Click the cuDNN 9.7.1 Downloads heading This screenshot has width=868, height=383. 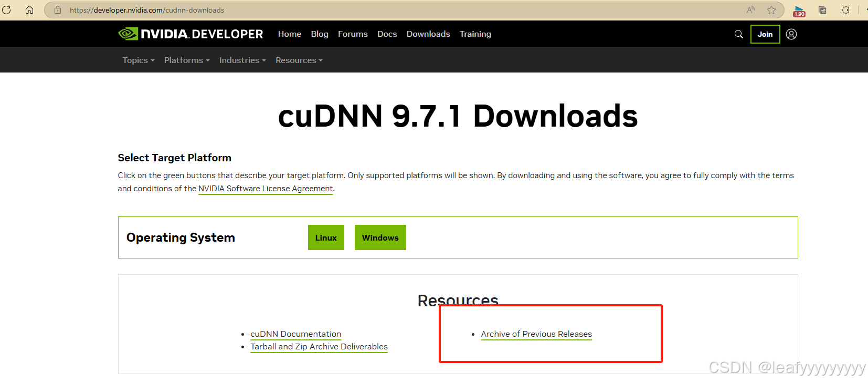tap(458, 116)
